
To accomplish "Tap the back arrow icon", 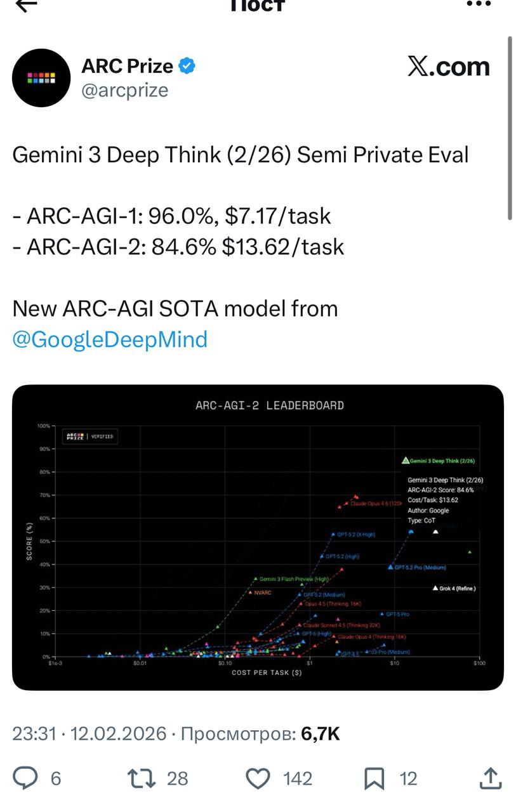I will click(x=26, y=4).
